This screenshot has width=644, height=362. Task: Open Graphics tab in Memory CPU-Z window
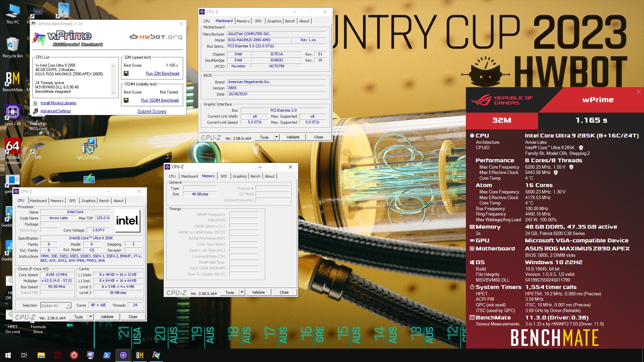240,176
